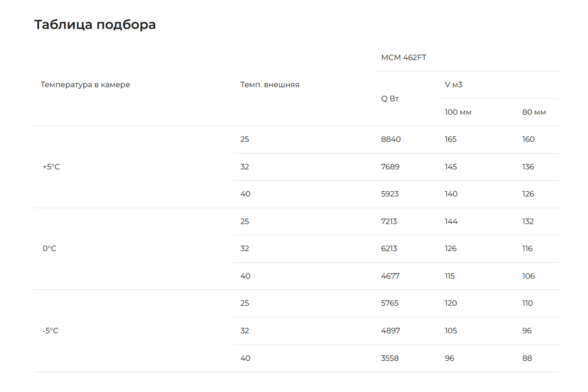Click the 0°C chamber temperature cell

click(49, 249)
